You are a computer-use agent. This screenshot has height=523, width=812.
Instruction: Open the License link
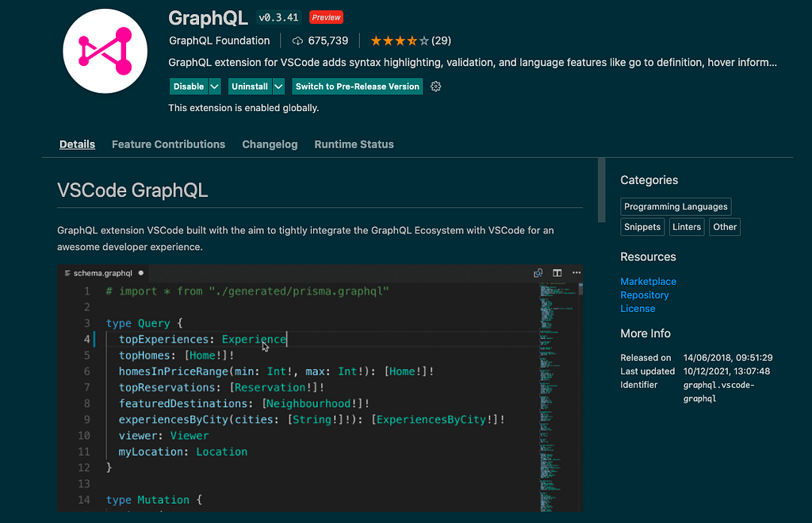click(638, 309)
